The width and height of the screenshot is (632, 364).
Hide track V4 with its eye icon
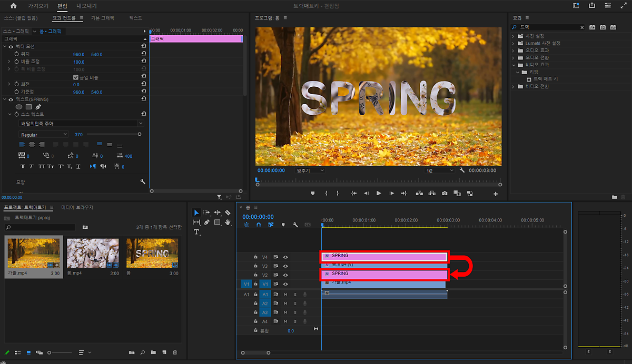point(285,257)
